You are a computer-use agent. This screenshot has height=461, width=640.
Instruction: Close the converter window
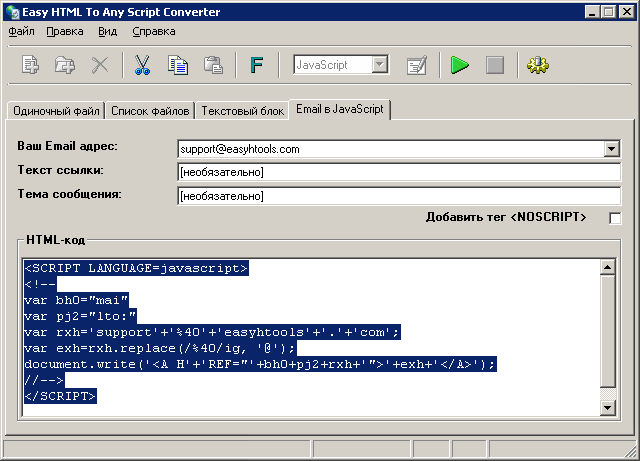click(x=626, y=12)
